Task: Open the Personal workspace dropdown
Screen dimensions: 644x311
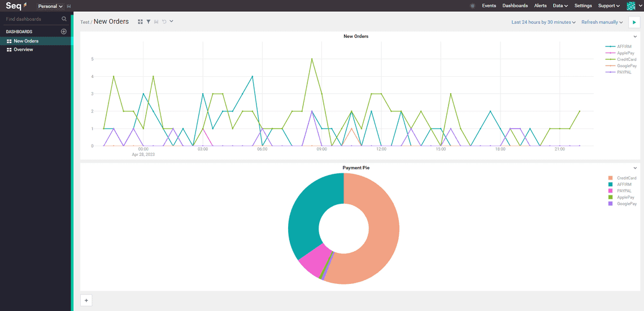Action: (x=50, y=6)
